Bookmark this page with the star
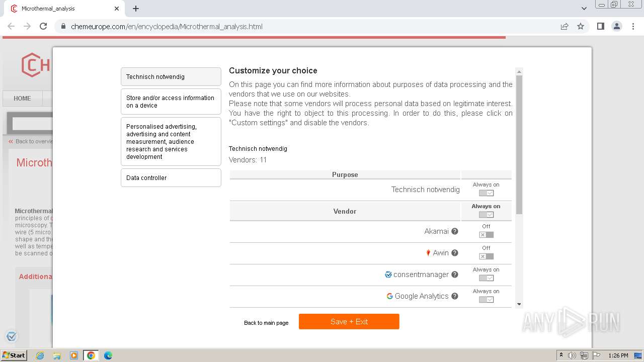 581,26
